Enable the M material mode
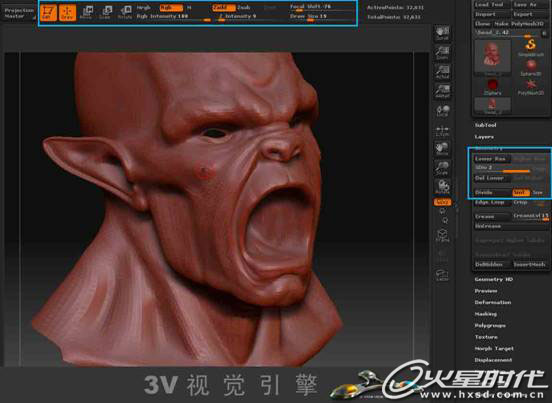The height and width of the screenshot is (403, 552). (x=189, y=7)
